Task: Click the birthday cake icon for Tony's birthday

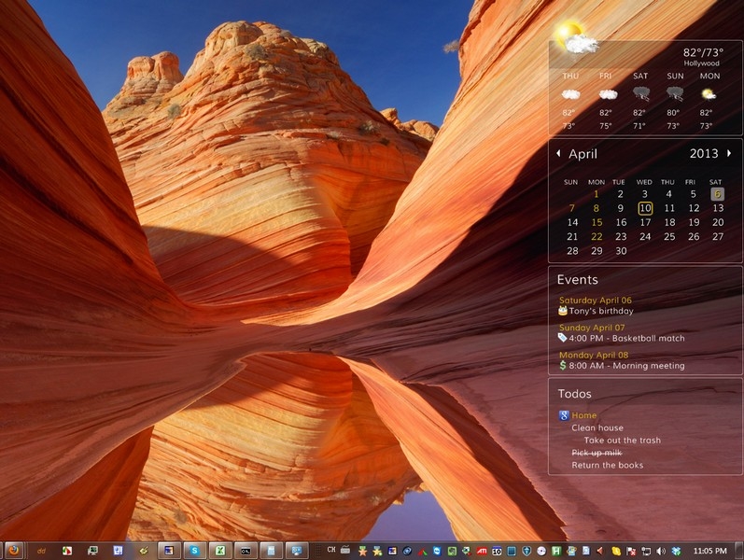Action: (563, 311)
